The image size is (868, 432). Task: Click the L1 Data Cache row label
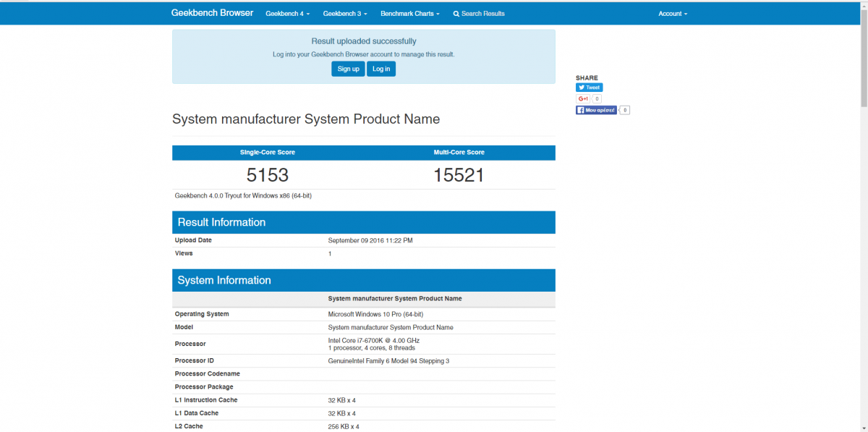[x=197, y=413]
